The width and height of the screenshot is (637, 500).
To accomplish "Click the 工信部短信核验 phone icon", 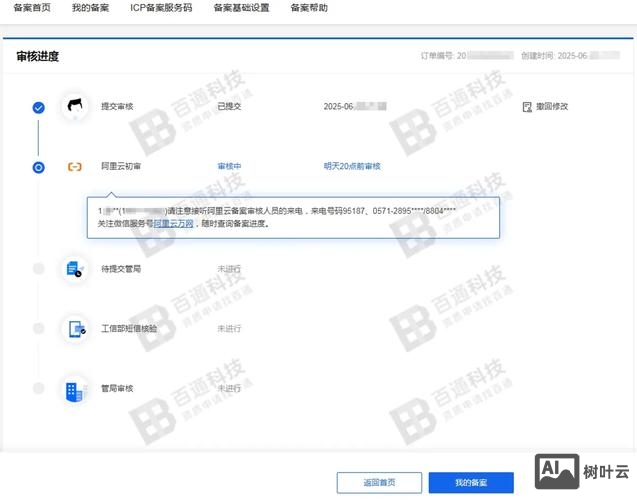I will (x=76, y=329).
